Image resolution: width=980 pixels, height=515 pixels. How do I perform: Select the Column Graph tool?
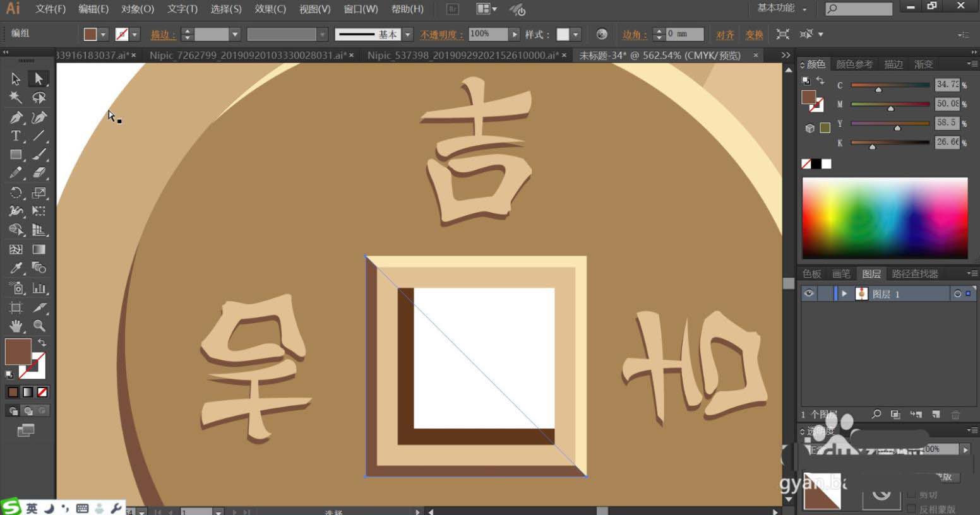point(39,288)
